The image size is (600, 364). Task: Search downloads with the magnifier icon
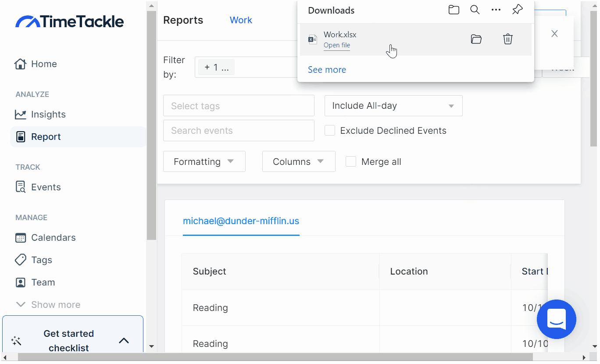pos(475,10)
